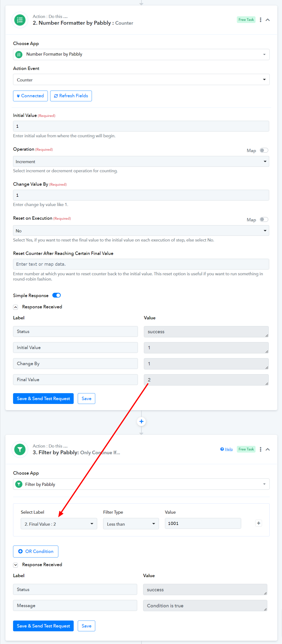Click the Refresh Fields button

point(71,96)
